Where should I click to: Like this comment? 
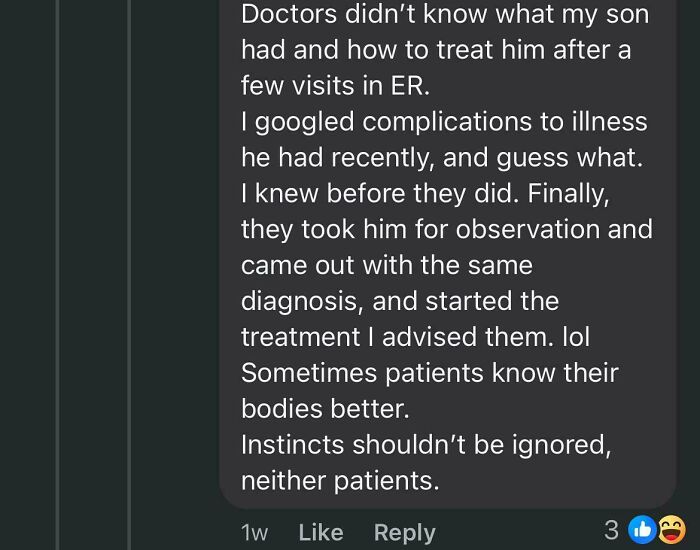[321, 533]
